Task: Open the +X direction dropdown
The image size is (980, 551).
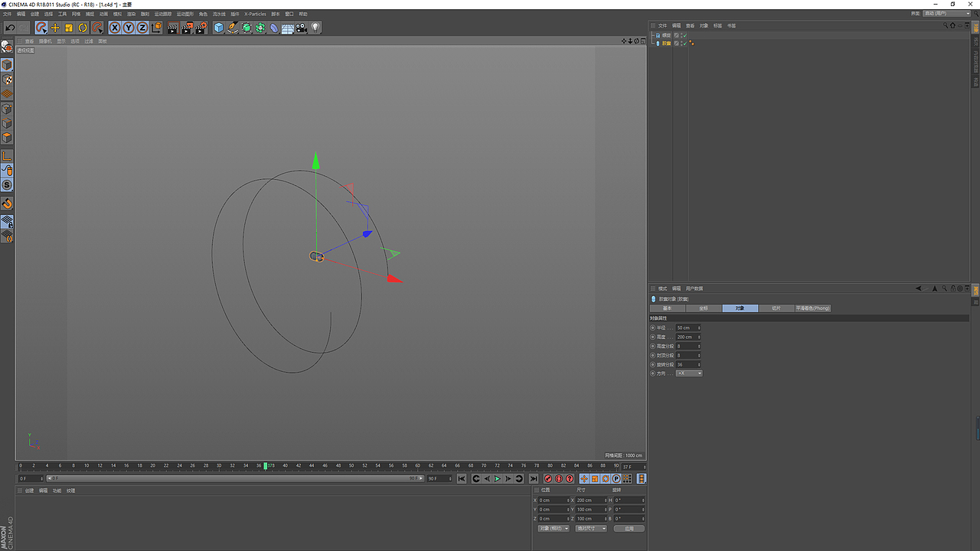Action: pyautogui.click(x=689, y=373)
